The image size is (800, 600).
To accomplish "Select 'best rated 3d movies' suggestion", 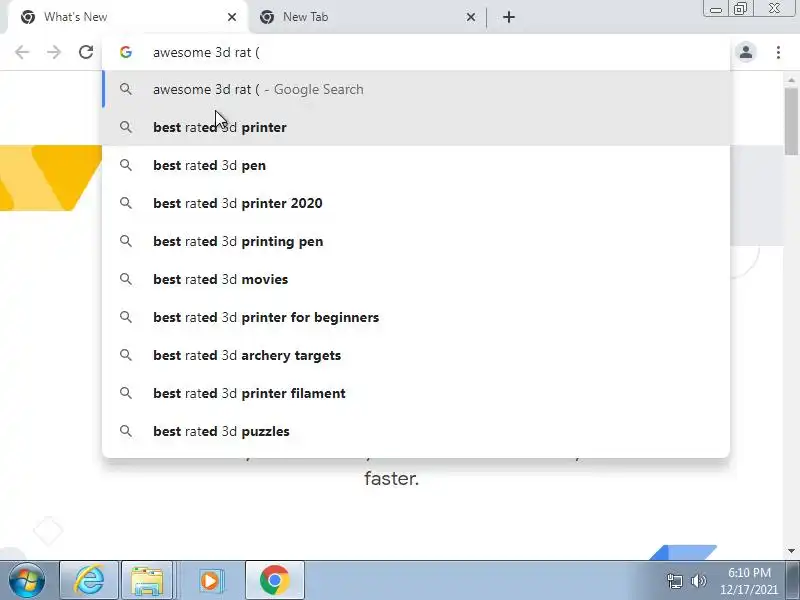I will point(416,279).
